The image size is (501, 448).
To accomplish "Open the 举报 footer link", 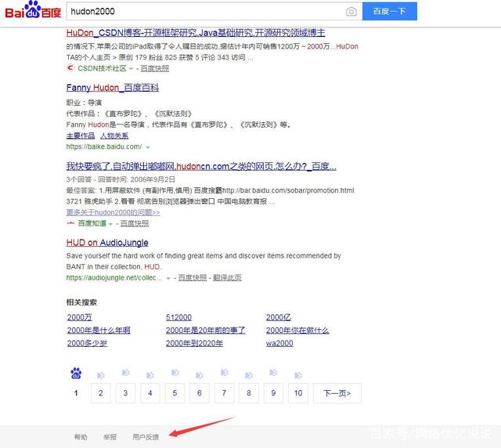I will tap(110, 437).
